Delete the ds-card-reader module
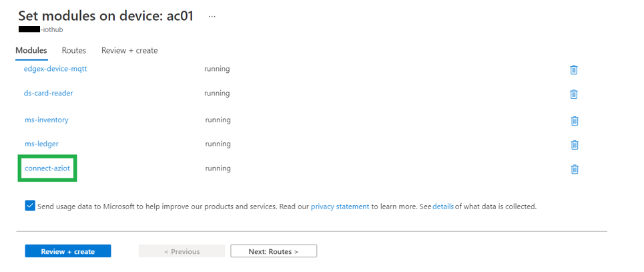 pyautogui.click(x=573, y=94)
